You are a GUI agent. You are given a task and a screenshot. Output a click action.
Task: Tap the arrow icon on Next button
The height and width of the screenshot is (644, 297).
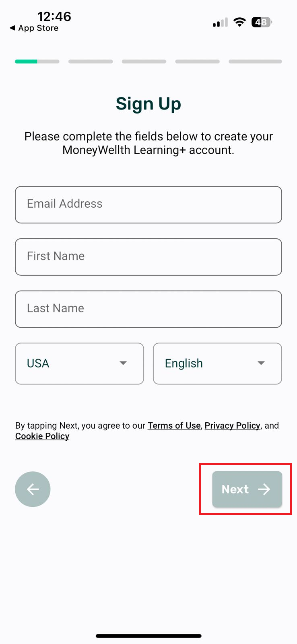tap(264, 489)
